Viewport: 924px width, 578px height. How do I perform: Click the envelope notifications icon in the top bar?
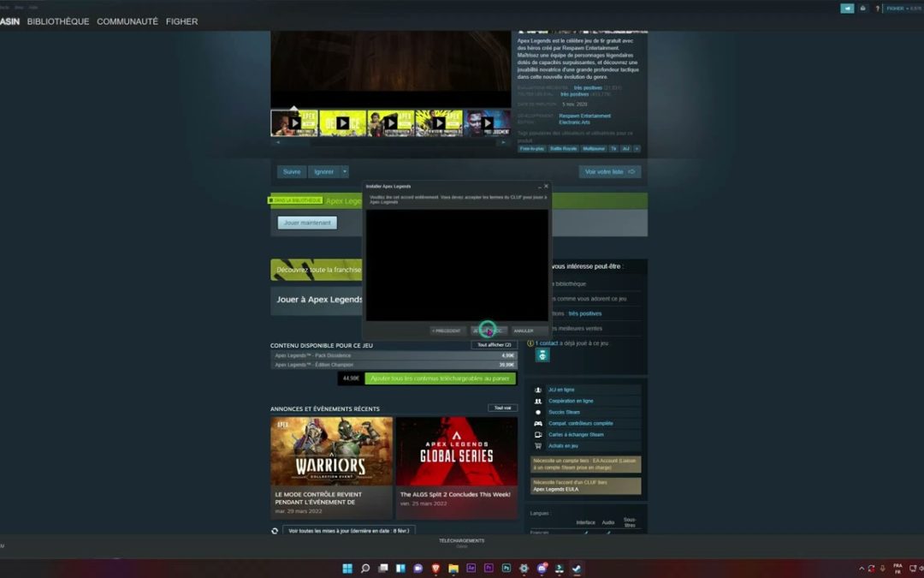[x=862, y=9]
